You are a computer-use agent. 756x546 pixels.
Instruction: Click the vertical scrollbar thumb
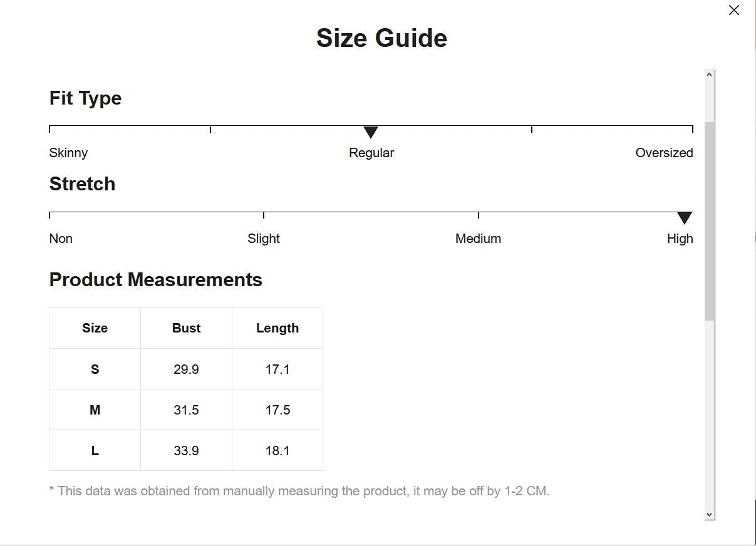[x=709, y=220]
